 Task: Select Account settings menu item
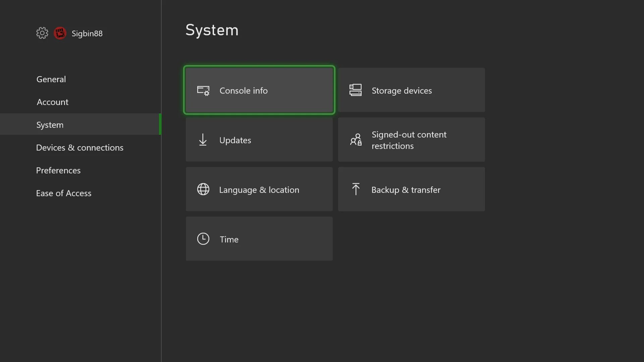coord(52,101)
